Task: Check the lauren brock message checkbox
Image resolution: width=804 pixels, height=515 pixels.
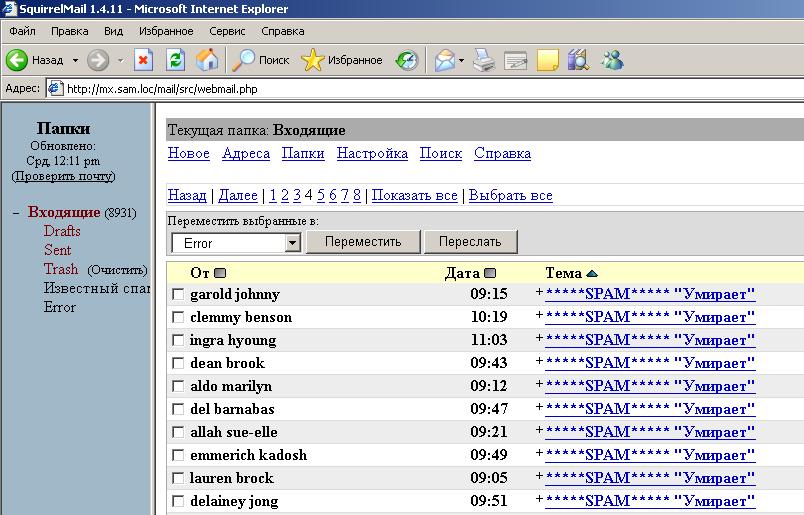Action: 178,478
